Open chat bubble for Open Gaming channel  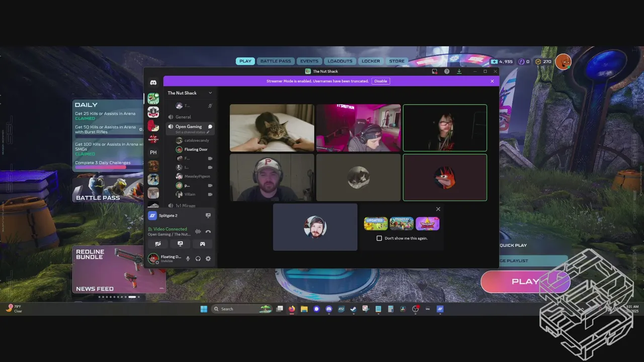point(210,127)
